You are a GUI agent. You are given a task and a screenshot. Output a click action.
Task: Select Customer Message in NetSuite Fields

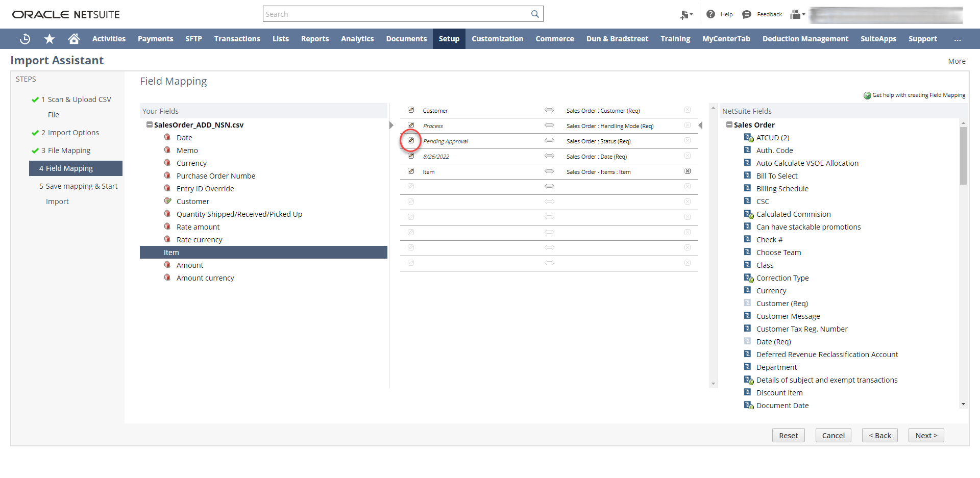point(788,316)
